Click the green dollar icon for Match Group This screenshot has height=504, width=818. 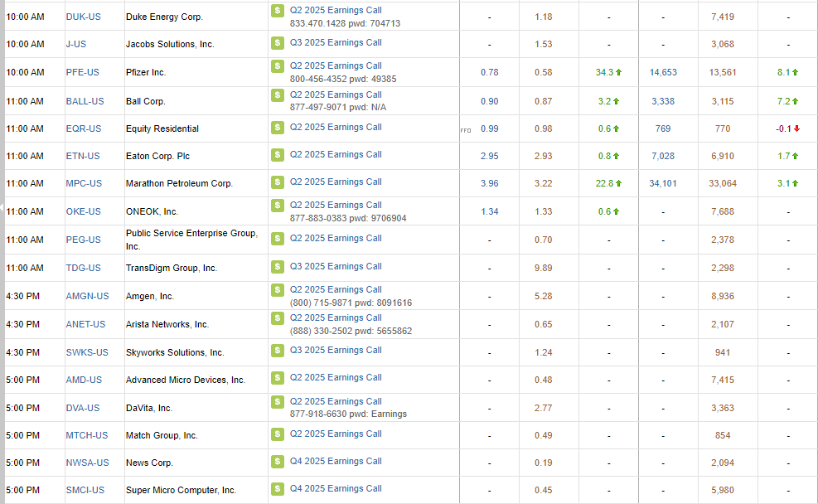click(x=278, y=434)
